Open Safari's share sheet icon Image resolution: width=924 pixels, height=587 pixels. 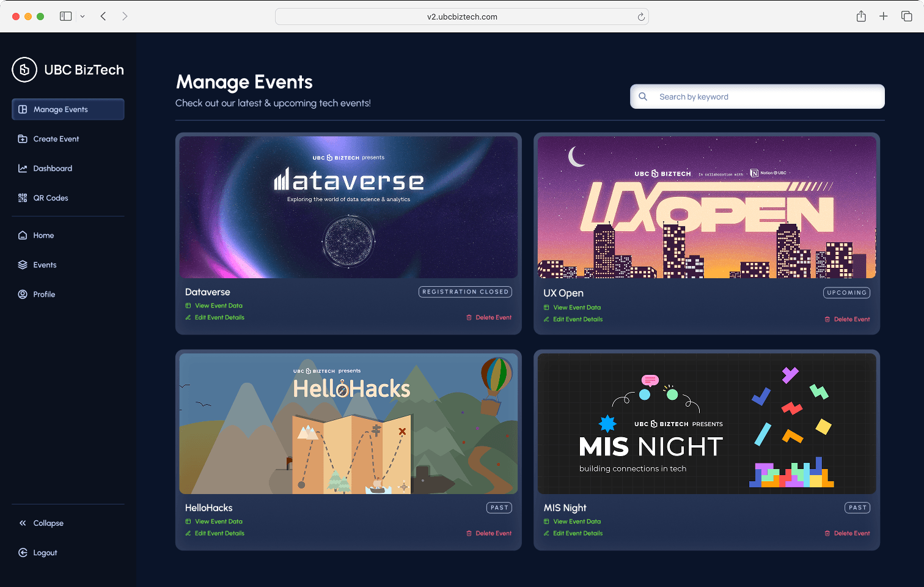[861, 16]
